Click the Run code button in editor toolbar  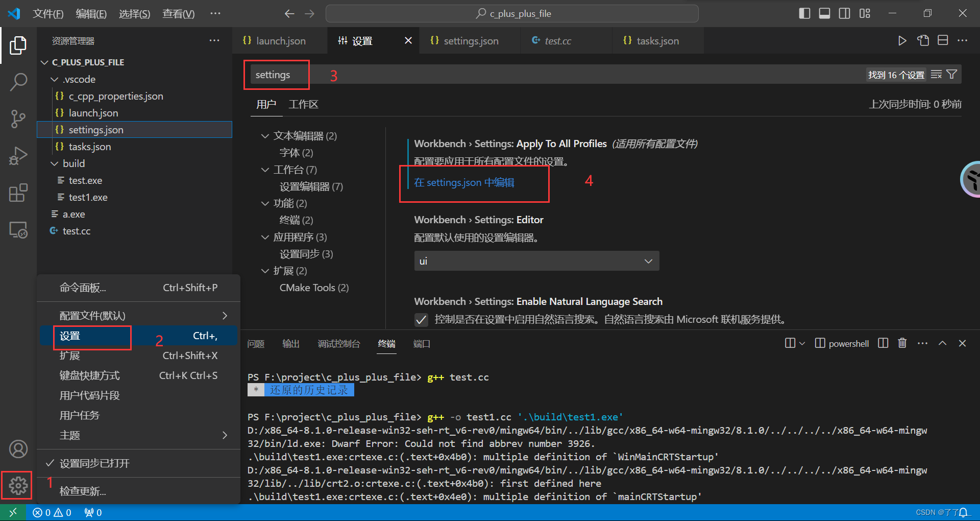click(x=902, y=40)
